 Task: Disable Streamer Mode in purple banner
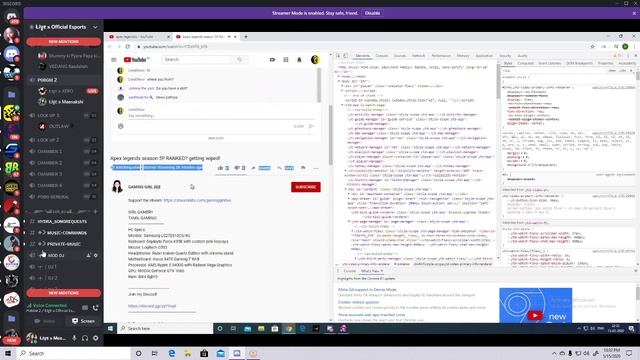(x=372, y=13)
